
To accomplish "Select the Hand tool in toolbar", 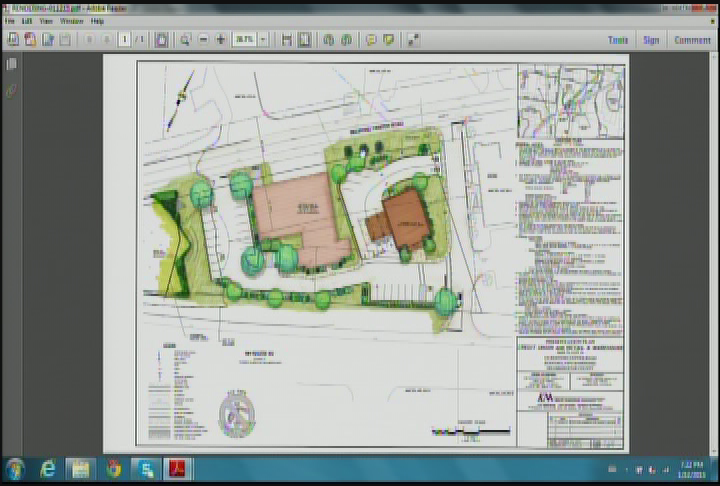I will tap(162, 40).
